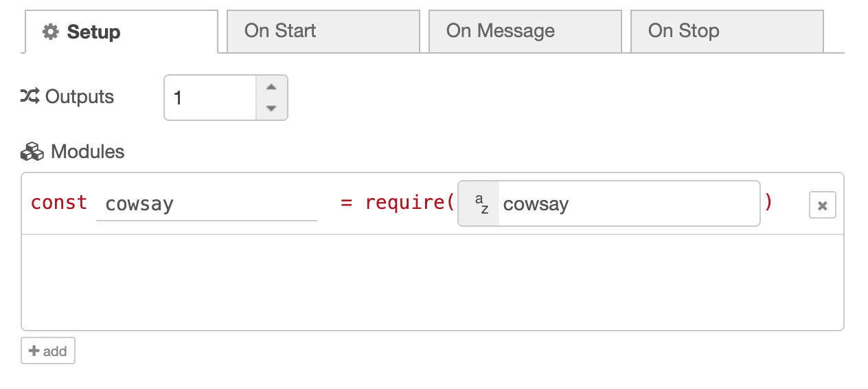Click the cowsay module name input
This screenshot has width=868, height=389.
[x=628, y=204]
